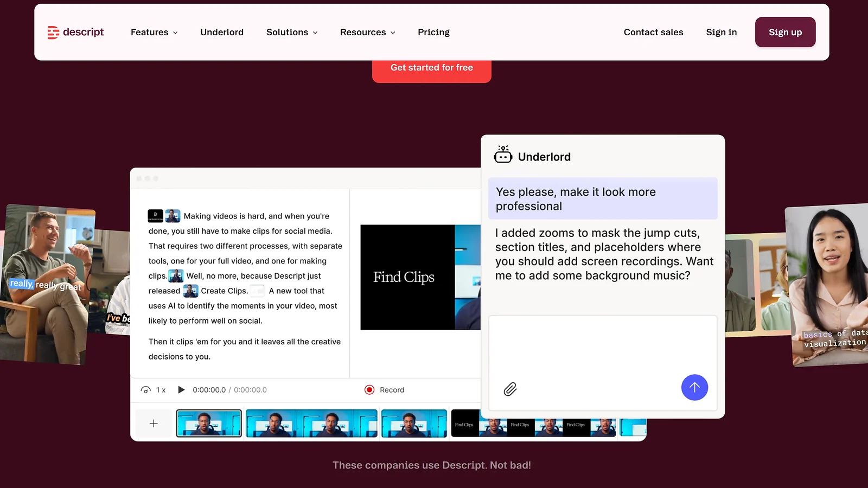
Task: Add a scene with the plus button
Action: click(154, 423)
